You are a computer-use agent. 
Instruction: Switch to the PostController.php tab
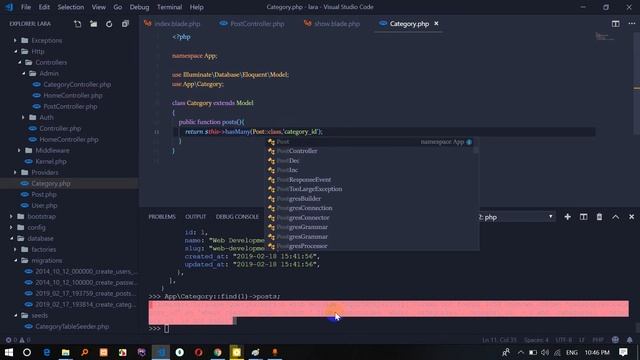tap(256, 24)
